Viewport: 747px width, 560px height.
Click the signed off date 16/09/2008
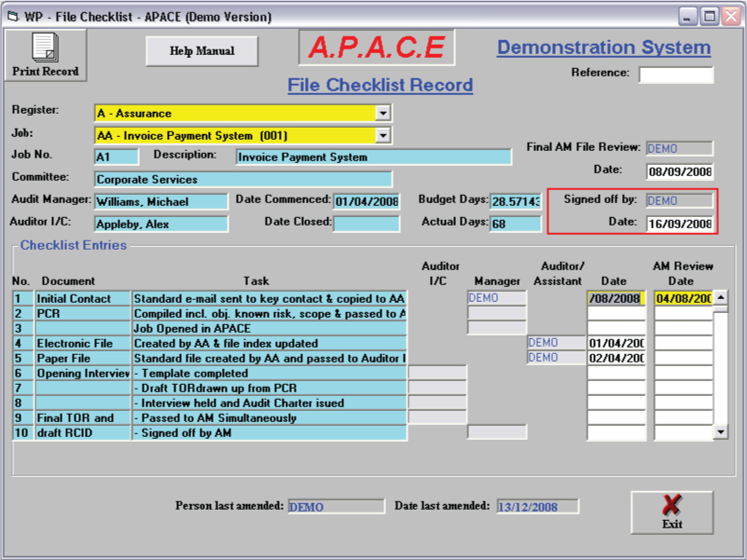click(680, 224)
